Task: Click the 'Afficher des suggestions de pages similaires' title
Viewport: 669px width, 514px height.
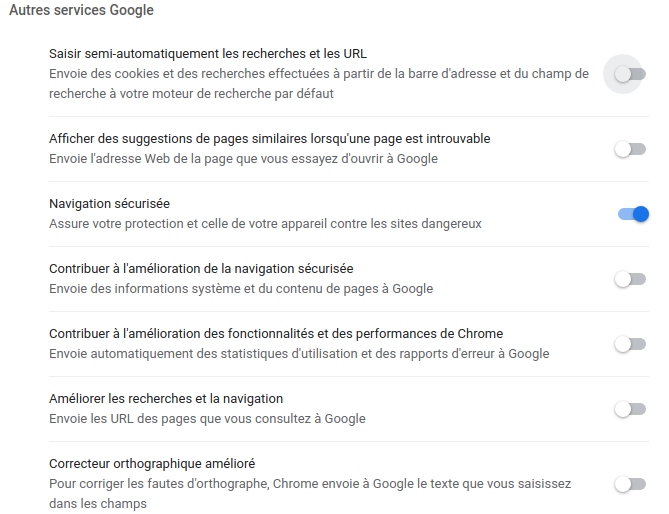Action: 269,138
